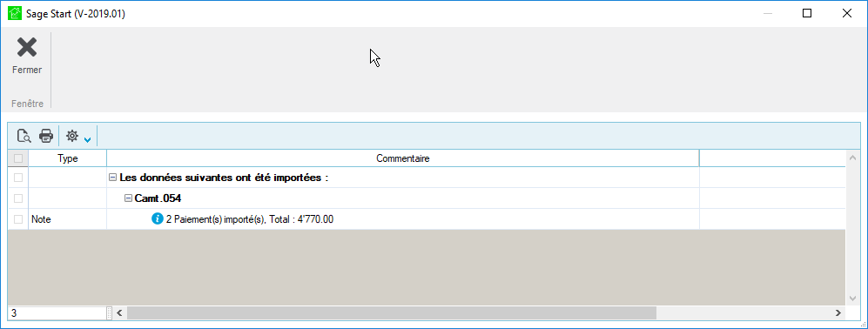Check the box for the Camt.054 row
The height and width of the screenshot is (329, 868).
(18, 198)
